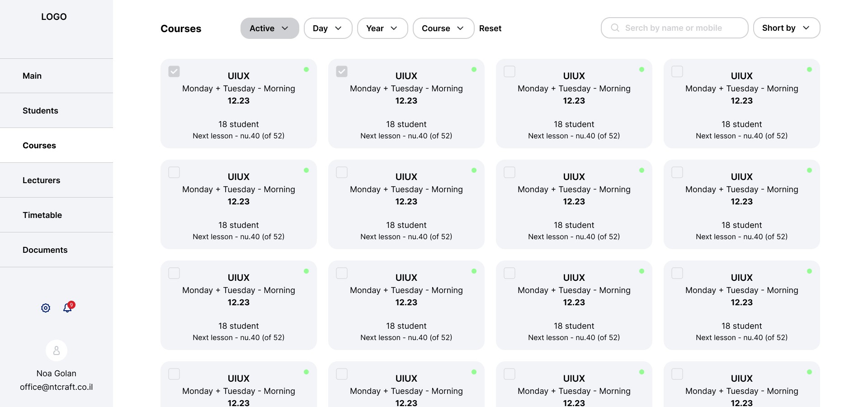Focus the Serch by name or mobile field

(675, 28)
